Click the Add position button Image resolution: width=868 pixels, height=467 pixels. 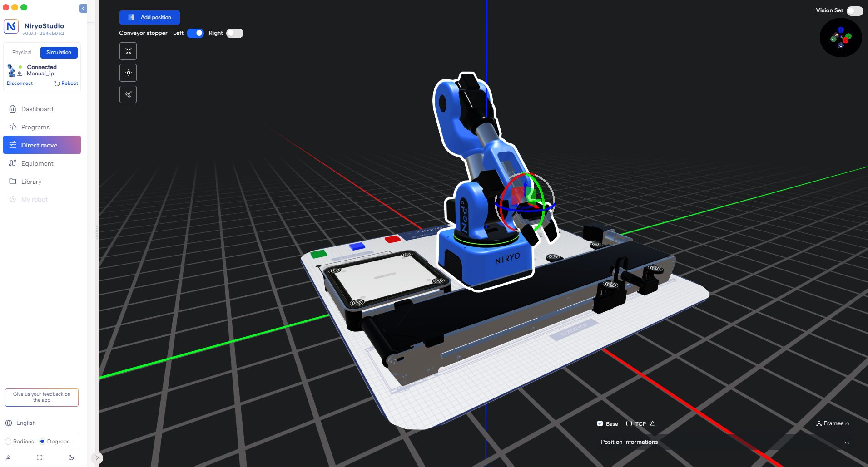[149, 17]
